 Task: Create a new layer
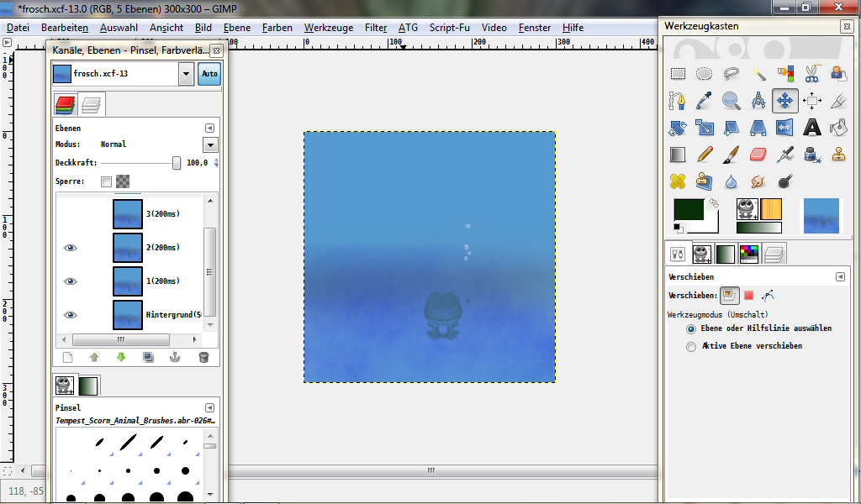point(67,358)
